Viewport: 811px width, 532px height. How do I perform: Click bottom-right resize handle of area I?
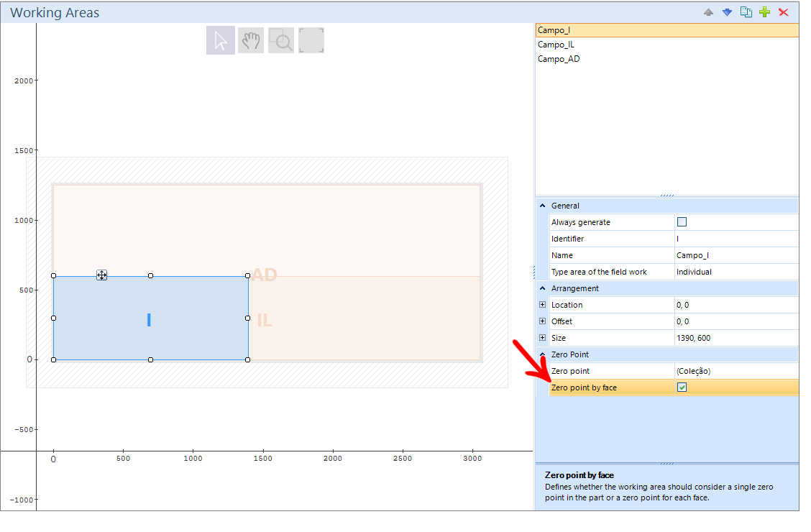[248, 360]
